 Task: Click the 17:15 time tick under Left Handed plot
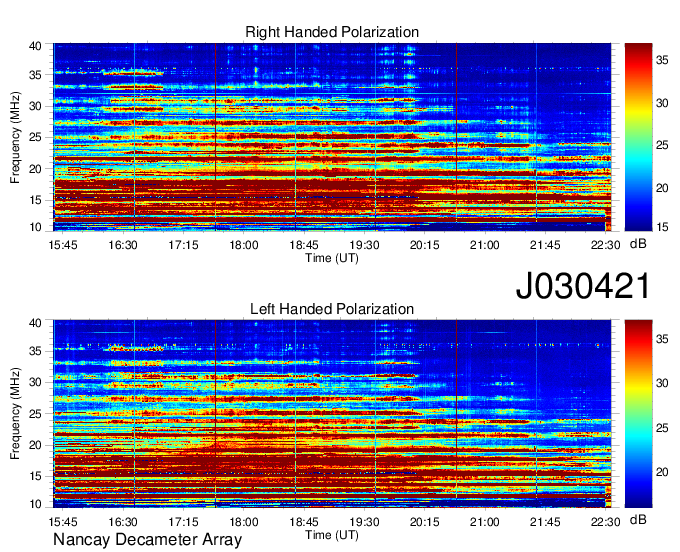[x=183, y=522]
